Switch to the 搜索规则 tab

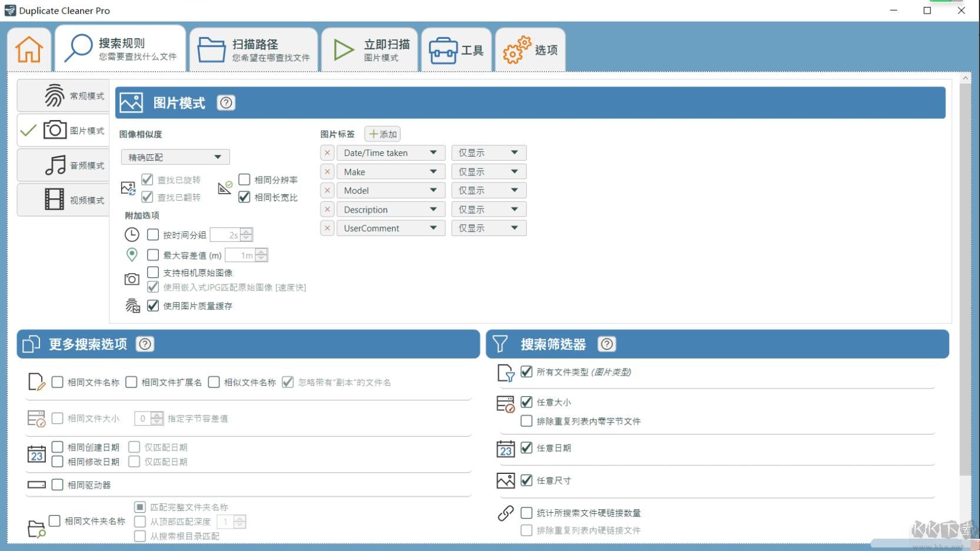point(121,49)
